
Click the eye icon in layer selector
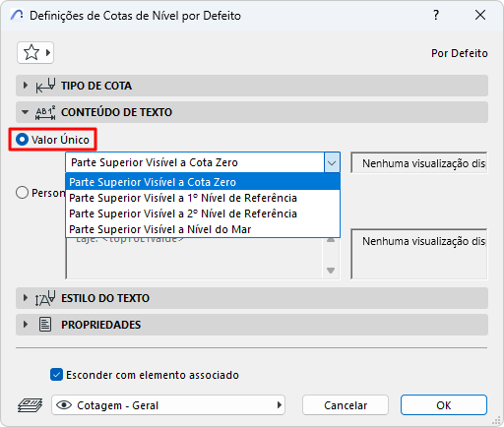point(64,405)
